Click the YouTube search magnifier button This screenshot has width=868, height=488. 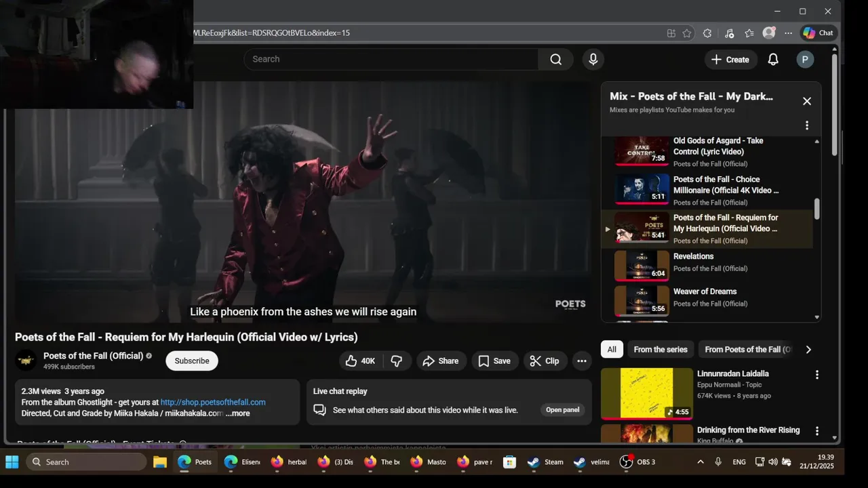pyautogui.click(x=555, y=59)
